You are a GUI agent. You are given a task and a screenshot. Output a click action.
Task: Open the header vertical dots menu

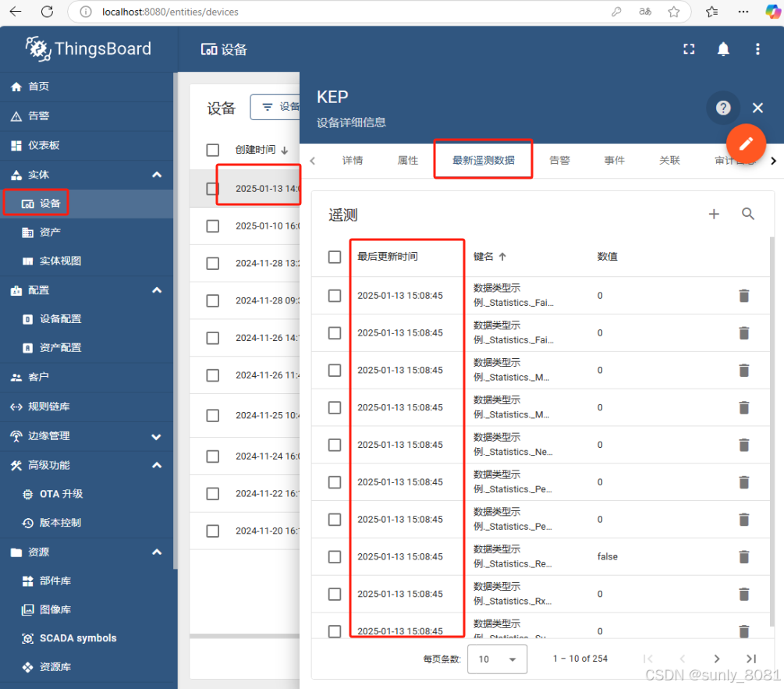tap(757, 49)
